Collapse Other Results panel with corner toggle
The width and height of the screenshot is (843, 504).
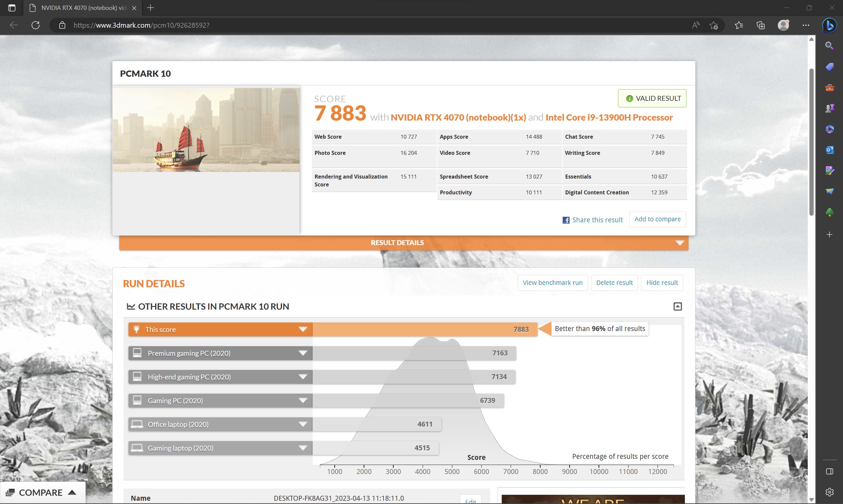click(x=677, y=306)
